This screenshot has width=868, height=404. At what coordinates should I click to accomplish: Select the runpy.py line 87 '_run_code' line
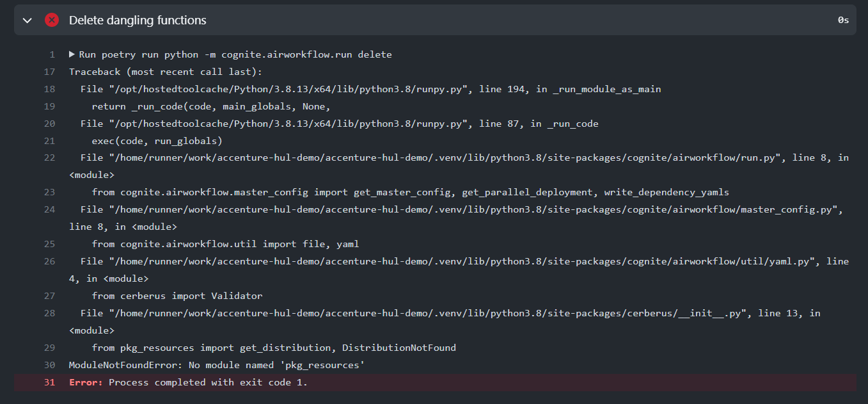[x=340, y=124]
